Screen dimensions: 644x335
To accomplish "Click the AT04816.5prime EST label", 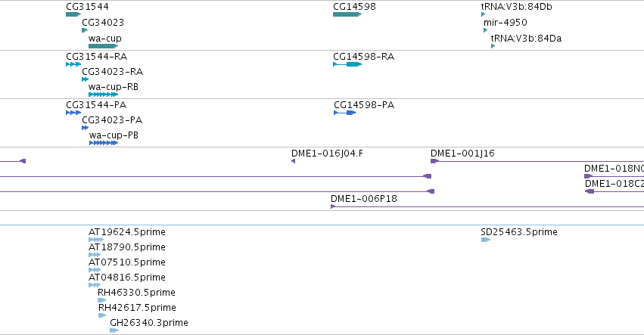I will 127,278.
